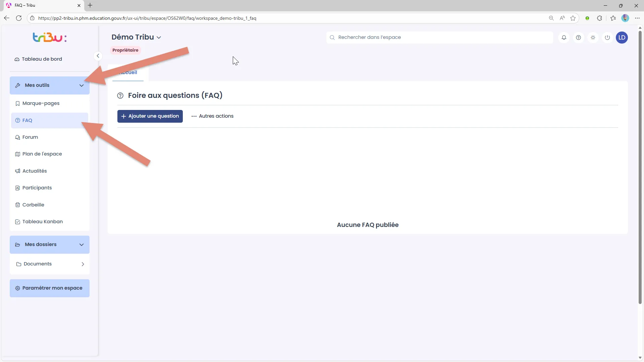View site information lock icon
Viewport: 644px width, 362px height.
[32, 18]
